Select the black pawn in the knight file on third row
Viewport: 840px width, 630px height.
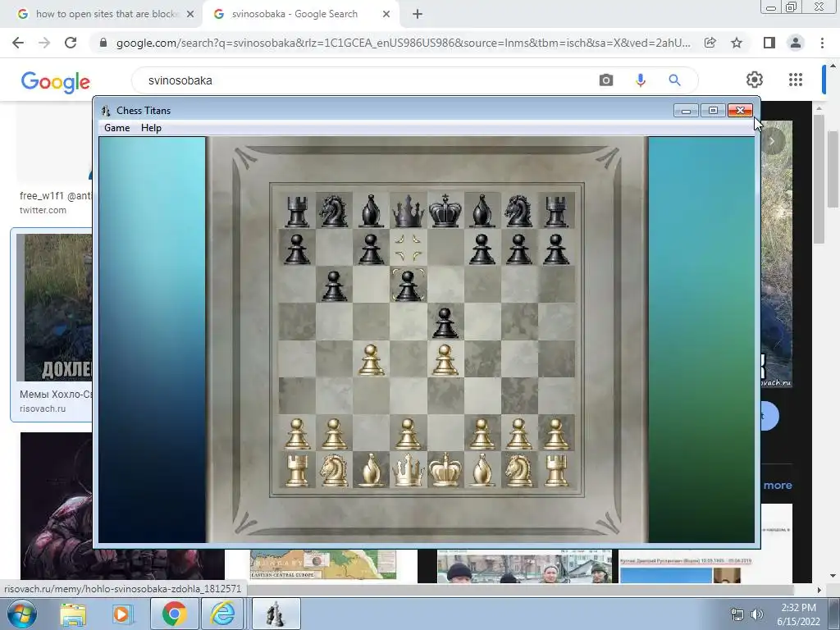[x=334, y=285]
